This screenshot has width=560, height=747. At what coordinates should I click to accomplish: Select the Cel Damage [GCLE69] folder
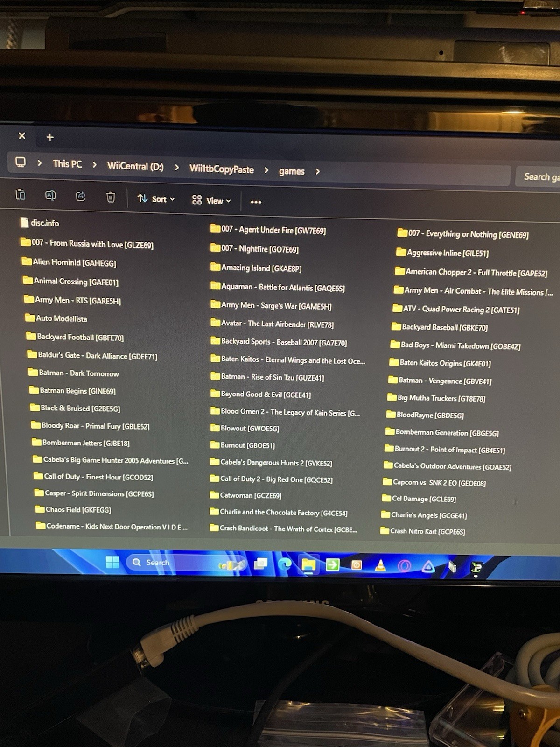pyautogui.click(x=419, y=499)
